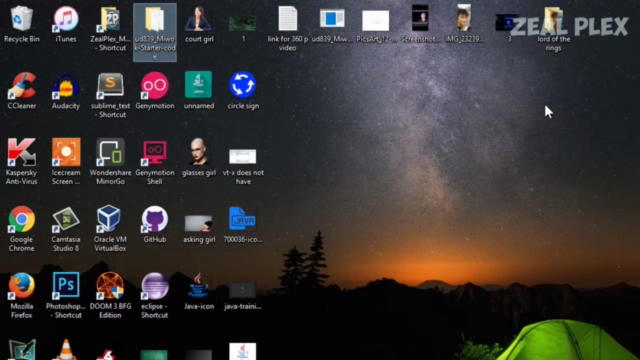Select the iTunes shortcut
The height and width of the screenshot is (360, 640).
tap(66, 19)
